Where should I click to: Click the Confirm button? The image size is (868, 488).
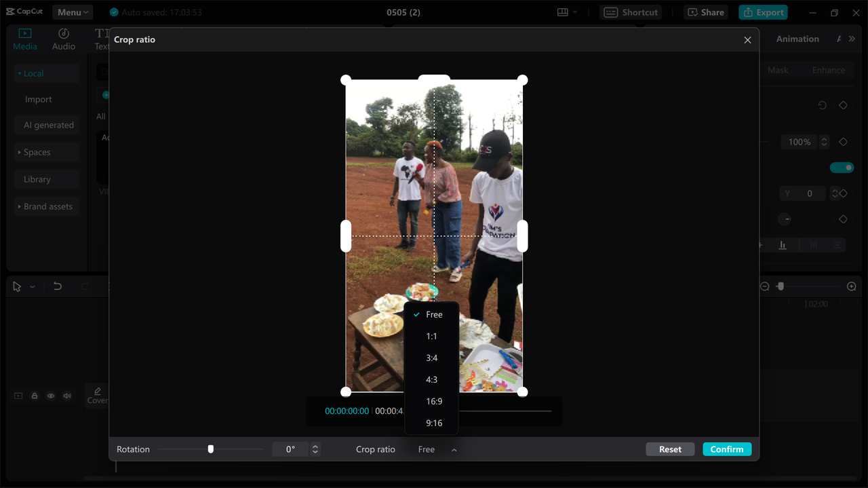pyautogui.click(x=727, y=449)
